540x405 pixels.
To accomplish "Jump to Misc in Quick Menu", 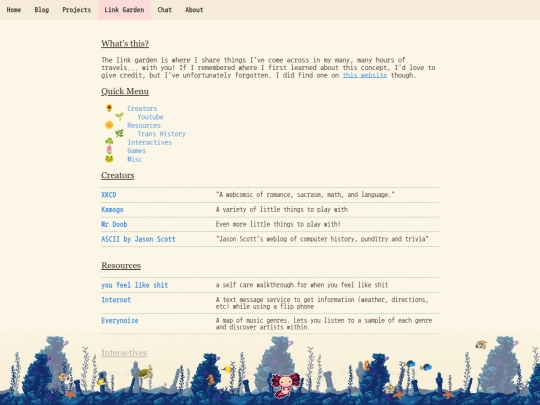I will [x=135, y=159].
